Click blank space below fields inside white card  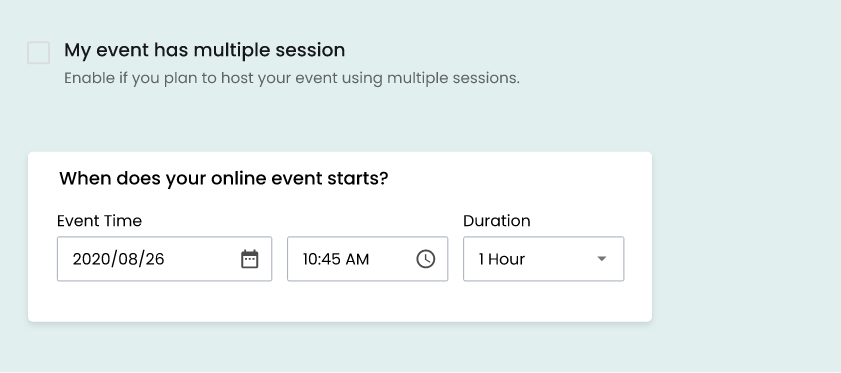[340, 302]
